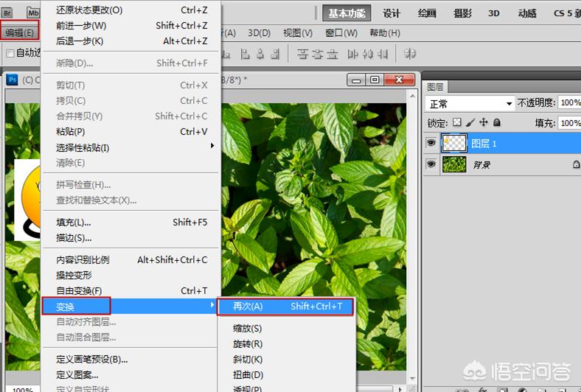This screenshot has width=581, height=392.
Task: Click the lock icon on the 背景 layer
Action: (576, 164)
